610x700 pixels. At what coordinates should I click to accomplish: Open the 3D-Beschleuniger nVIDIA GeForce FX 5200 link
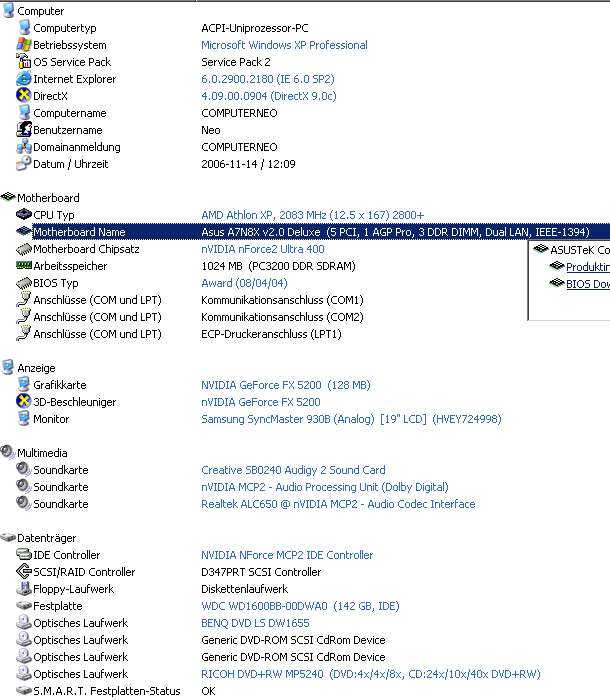(x=260, y=402)
